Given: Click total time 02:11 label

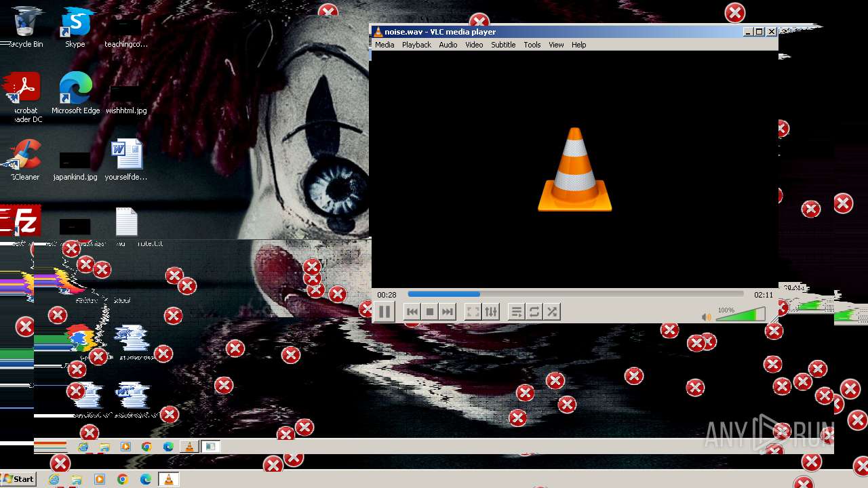Looking at the screenshot, I should click(x=764, y=295).
